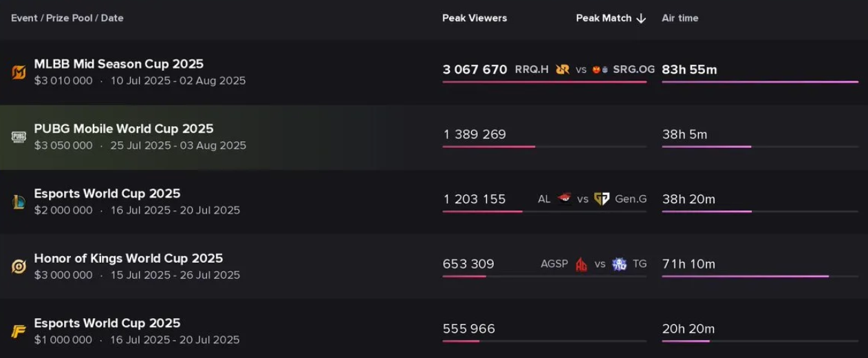The height and width of the screenshot is (358, 868).
Task: Click the Gen.G team logo
Action: (602, 199)
